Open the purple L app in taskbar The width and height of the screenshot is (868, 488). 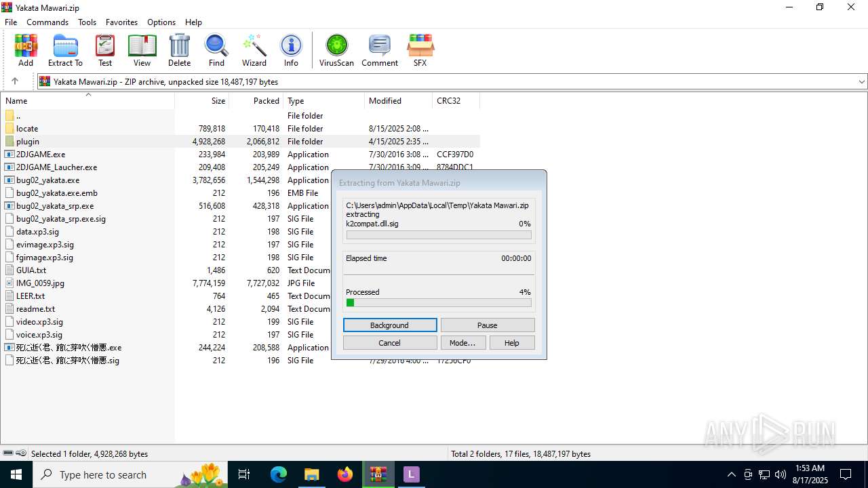click(411, 474)
